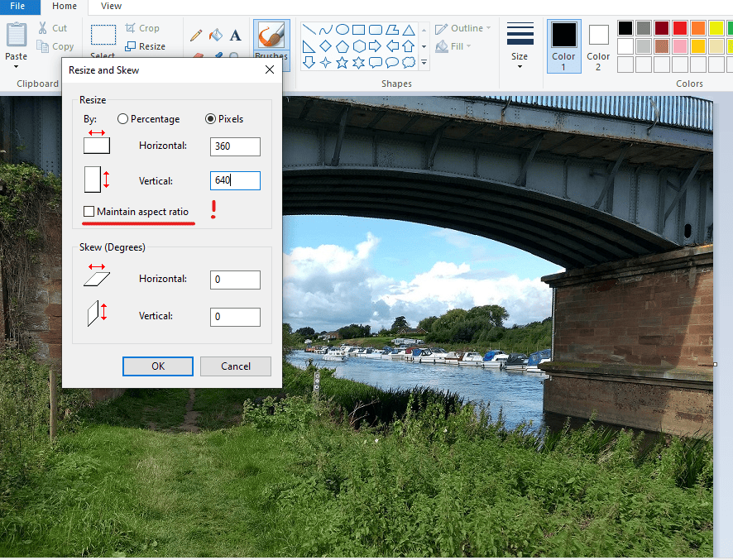Pick the oval shape in Shapes gallery

click(343, 30)
